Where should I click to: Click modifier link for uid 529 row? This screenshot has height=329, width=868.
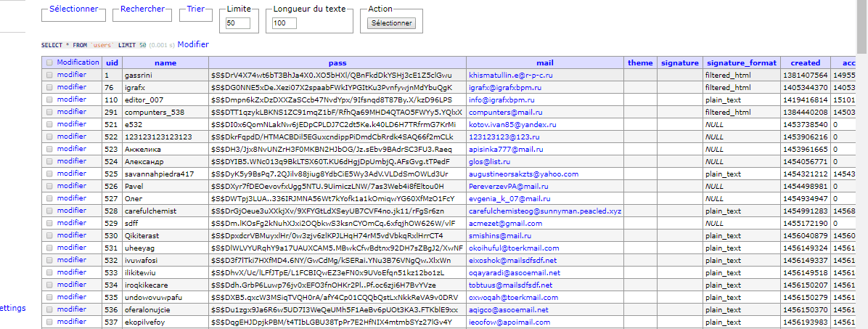(71, 223)
